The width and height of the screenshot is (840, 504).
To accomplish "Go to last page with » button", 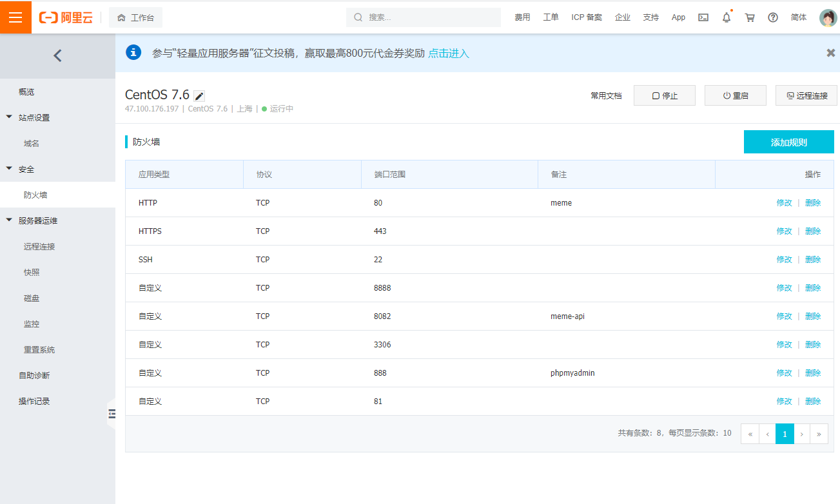I will tap(819, 434).
